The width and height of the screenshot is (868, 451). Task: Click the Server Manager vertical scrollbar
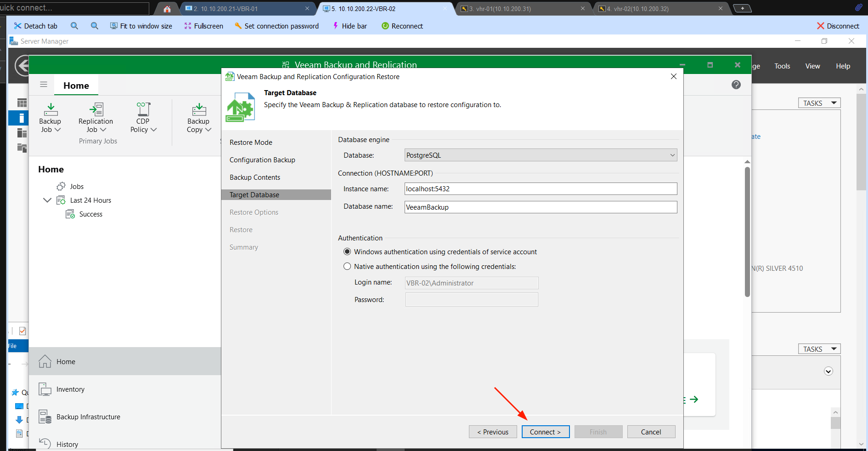point(861,142)
